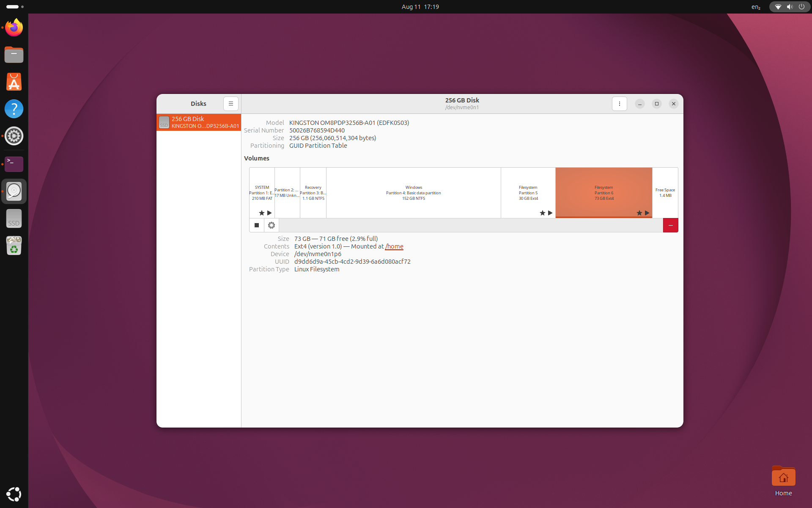
Task: Open Settings gear in the dock
Action: [x=14, y=136]
